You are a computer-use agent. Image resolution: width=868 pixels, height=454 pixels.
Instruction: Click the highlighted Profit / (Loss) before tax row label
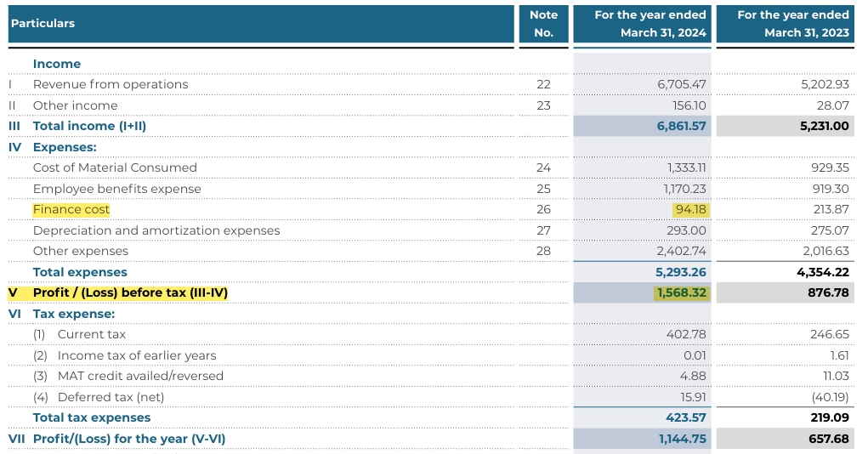pos(130,292)
